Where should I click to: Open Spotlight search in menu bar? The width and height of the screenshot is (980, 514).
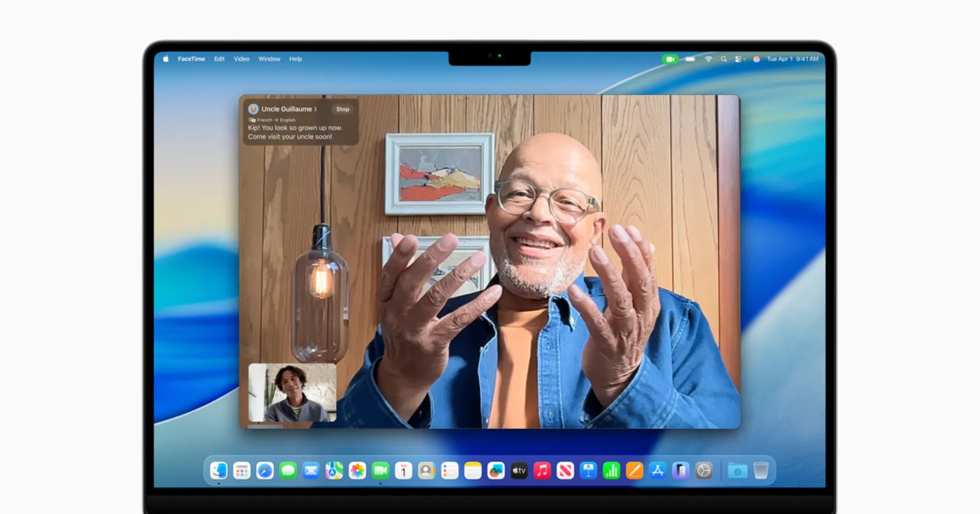point(723,59)
